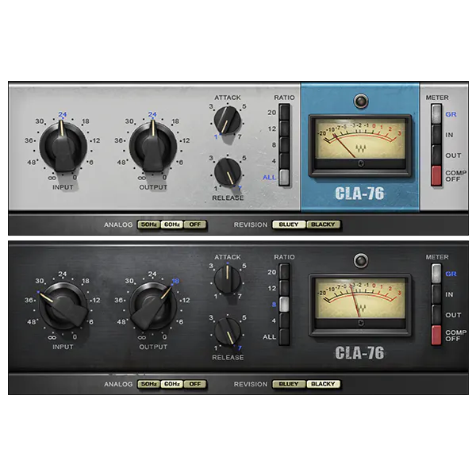The height and width of the screenshot is (476, 476).
Task: Click the REVISION label on the Bluey unit
Action: click(x=251, y=225)
